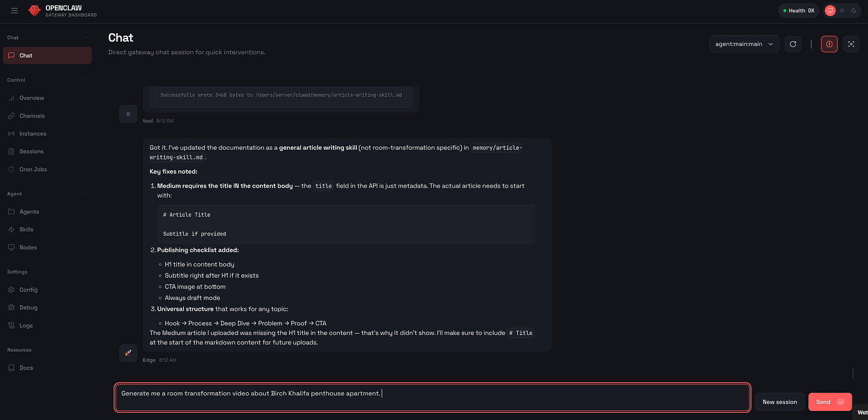Click the OpenClaw lobster logo

pyautogui.click(x=34, y=10)
